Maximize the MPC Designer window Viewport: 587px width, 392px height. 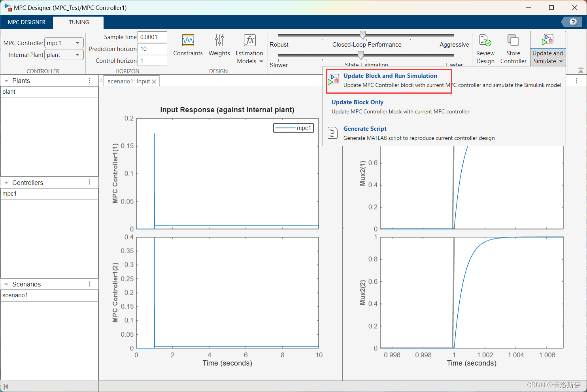(551, 8)
